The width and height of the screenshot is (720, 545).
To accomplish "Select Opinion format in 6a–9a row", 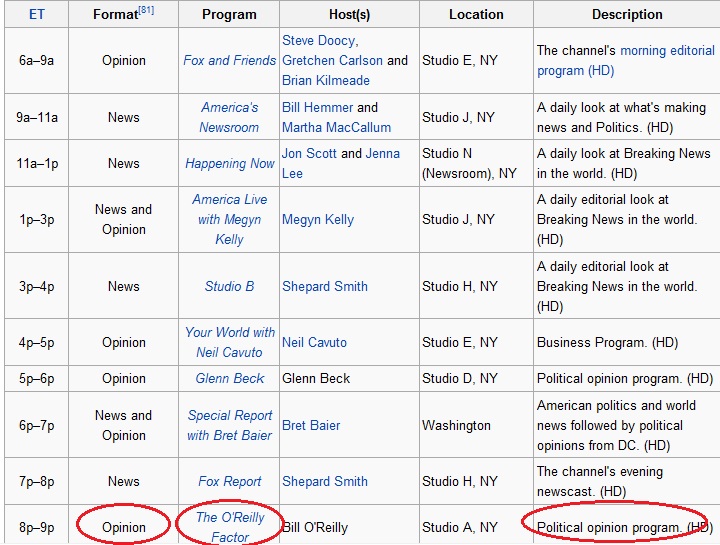I will (124, 60).
